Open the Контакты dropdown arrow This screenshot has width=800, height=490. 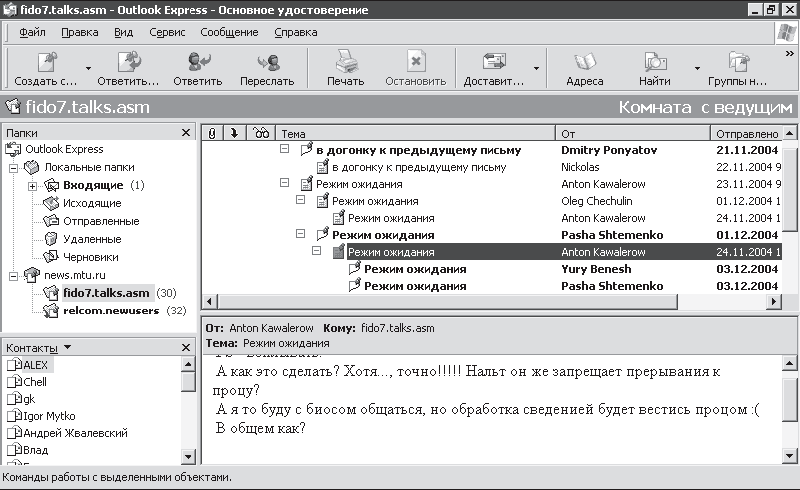pyautogui.click(x=67, y=348)
